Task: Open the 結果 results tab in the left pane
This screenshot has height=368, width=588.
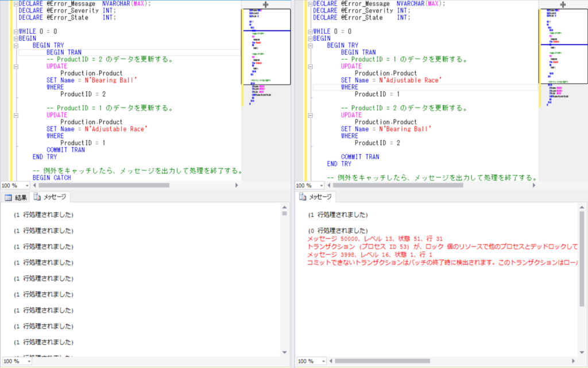Action: tap(16, 198)
